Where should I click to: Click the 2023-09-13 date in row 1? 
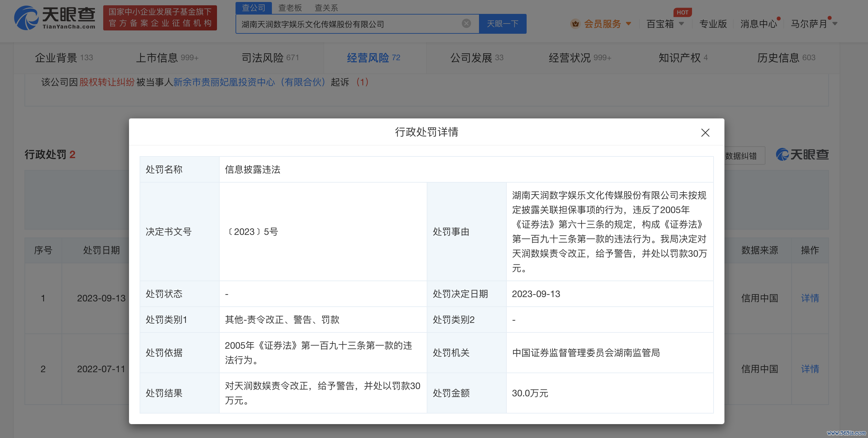click(x=101, y=298)
